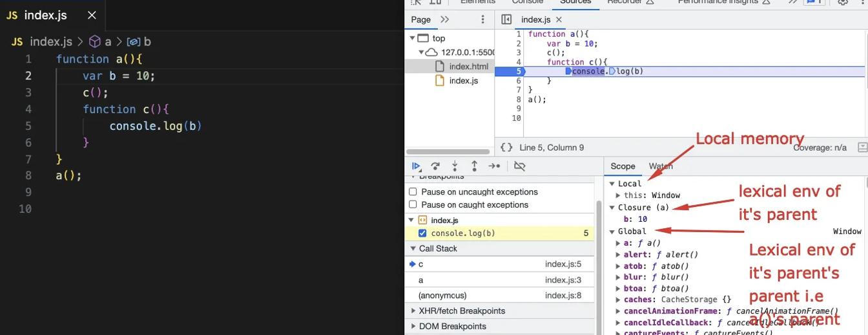This screenshot has width=868, height=335.
Task: Open DevTools settings gear
Action: coord(843,2)
